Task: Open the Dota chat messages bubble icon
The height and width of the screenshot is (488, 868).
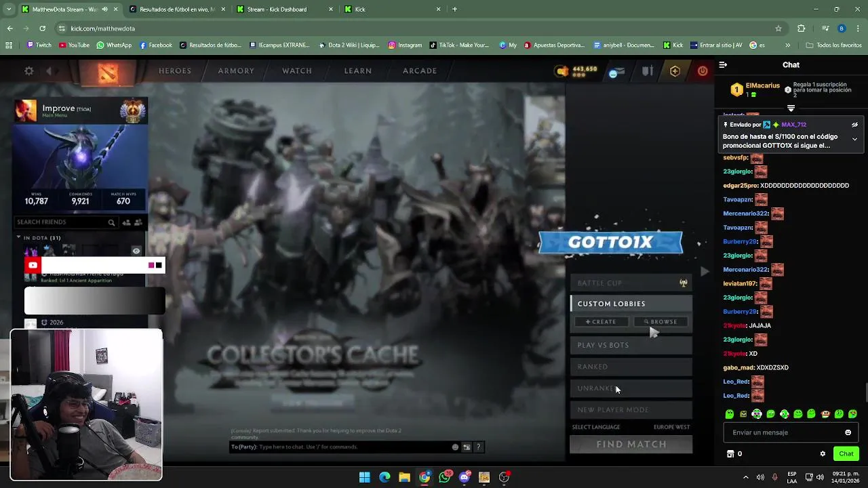Action: 614,73
